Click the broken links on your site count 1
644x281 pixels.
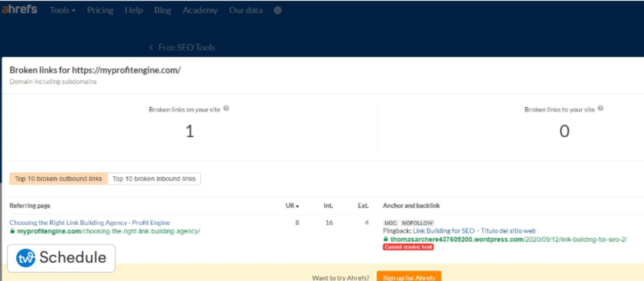pyautogui.click(x=189, y=131)
